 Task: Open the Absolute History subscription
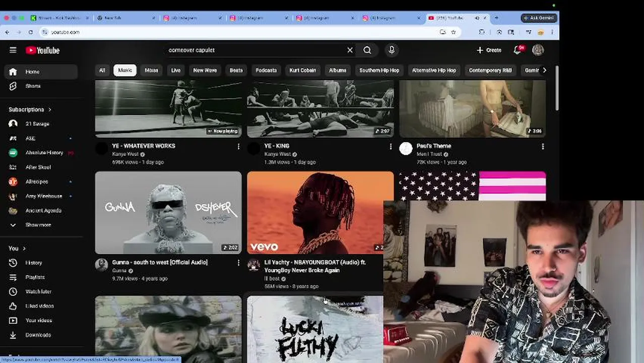pos(41,153)
